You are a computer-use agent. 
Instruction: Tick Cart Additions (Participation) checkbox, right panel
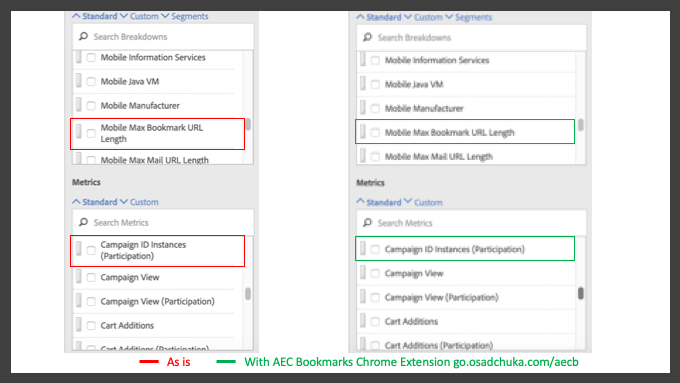click(x=375, y=345)
